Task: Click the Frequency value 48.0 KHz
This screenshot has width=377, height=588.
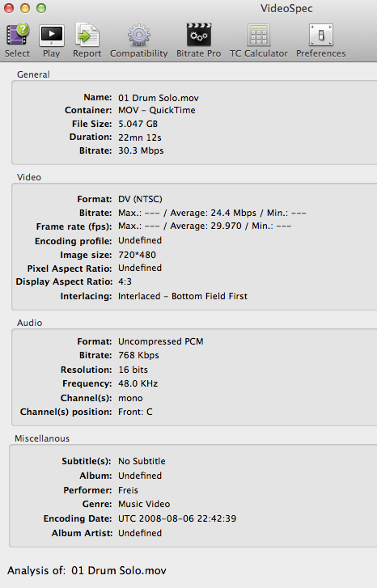Action: tap(138, 383)
